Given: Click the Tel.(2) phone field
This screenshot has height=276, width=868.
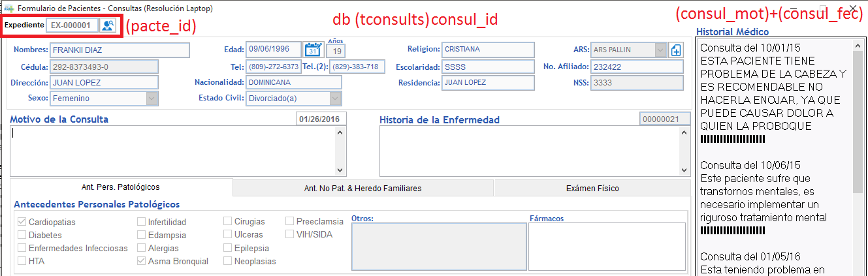Looking at the screenshot, I should (x=357, y=67).
